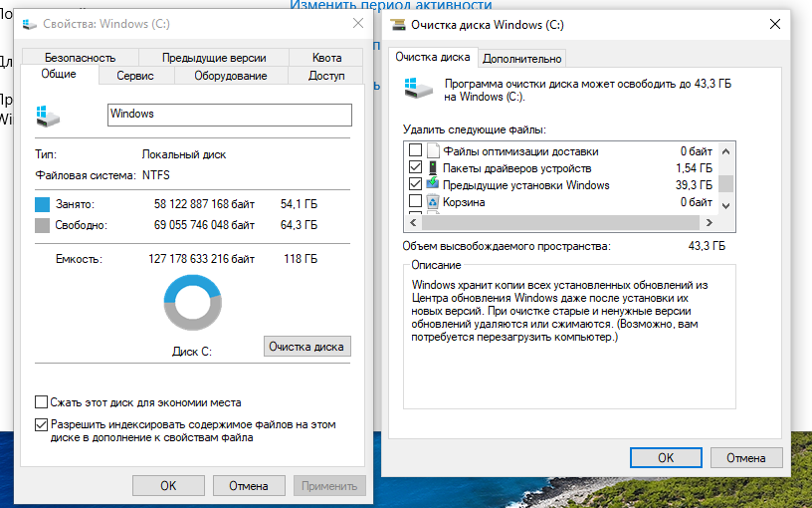
Task: Click the Очистка диска button in Properties
Action: (x=306, y=347)
